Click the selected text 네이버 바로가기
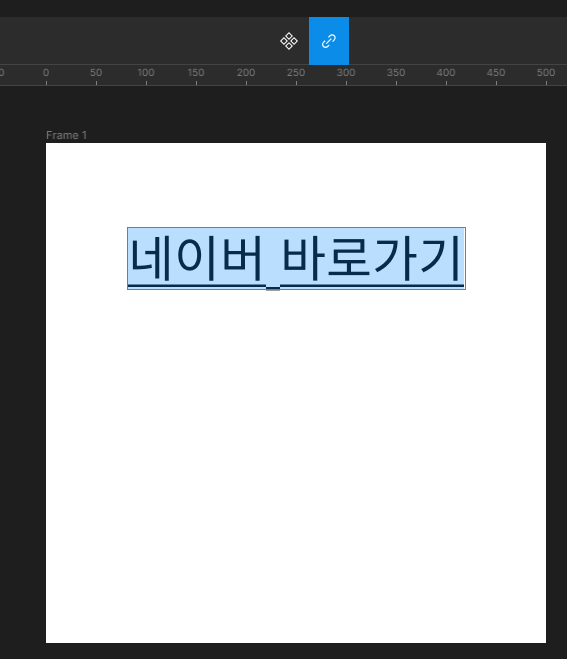 (296, 258)
